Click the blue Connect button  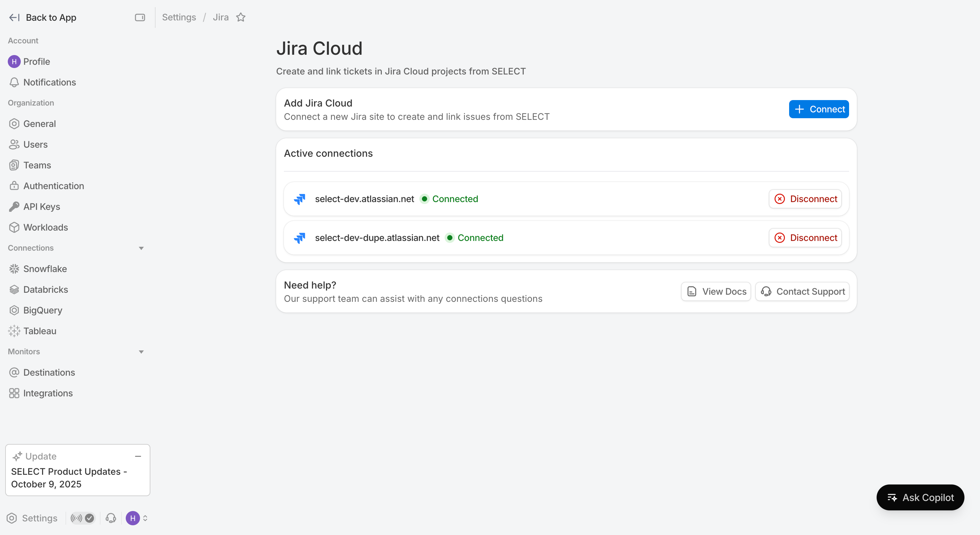(x=818, y=109)
